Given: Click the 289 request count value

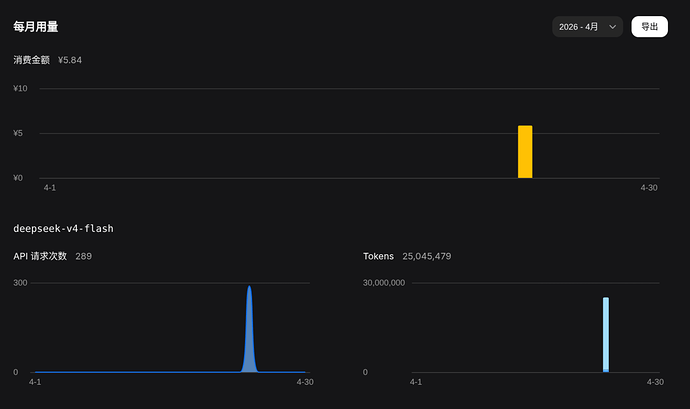Looking at the screenshot, I should coord(84,256).
